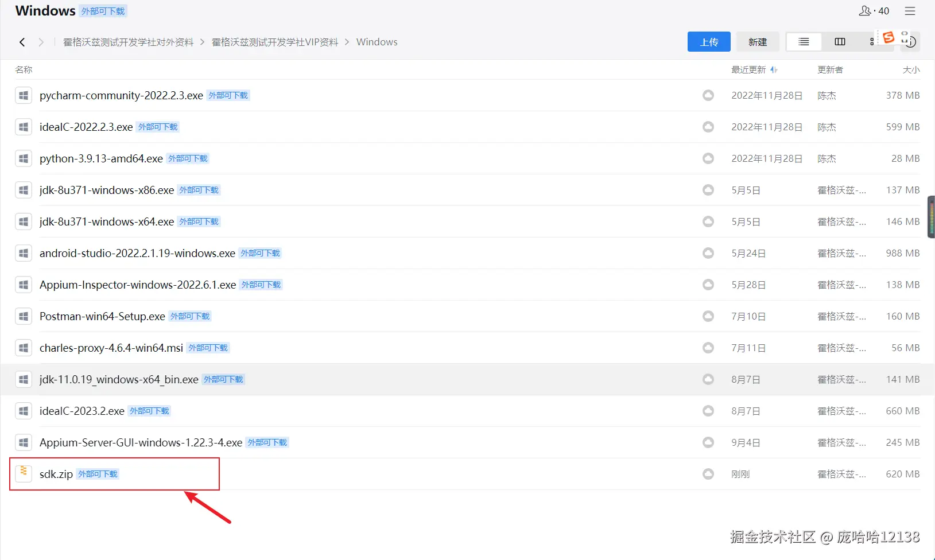
Task: Click the Windows icon beside android-studio installer
Action: tap(23, 252)
